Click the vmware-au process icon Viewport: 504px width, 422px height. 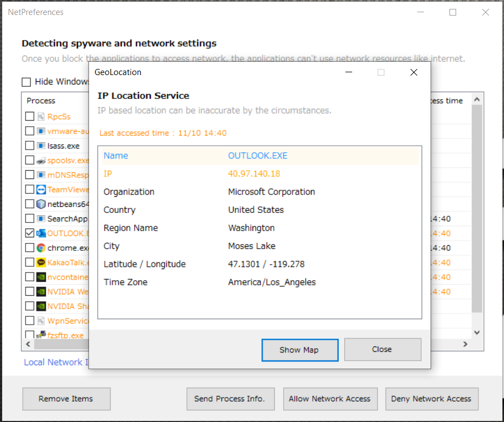pos(41,131)
